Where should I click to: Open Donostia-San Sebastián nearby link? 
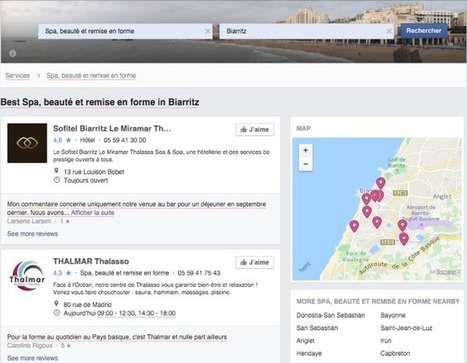(330, 315)
